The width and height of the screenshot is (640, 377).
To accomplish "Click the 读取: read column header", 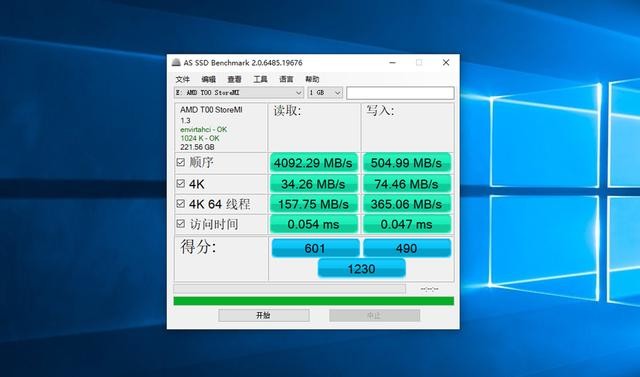I will tap(287, 110).
